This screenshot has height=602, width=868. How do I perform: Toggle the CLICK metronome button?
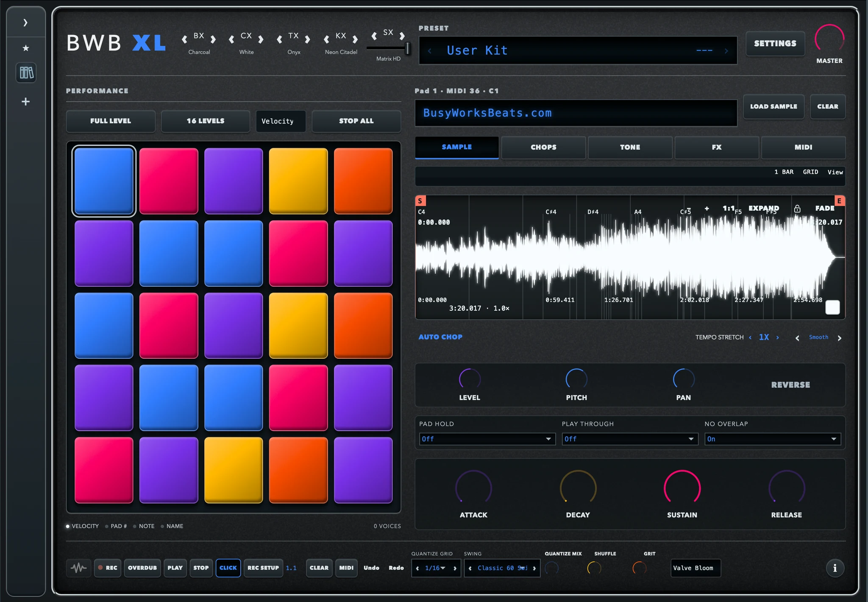coord(228,568)
